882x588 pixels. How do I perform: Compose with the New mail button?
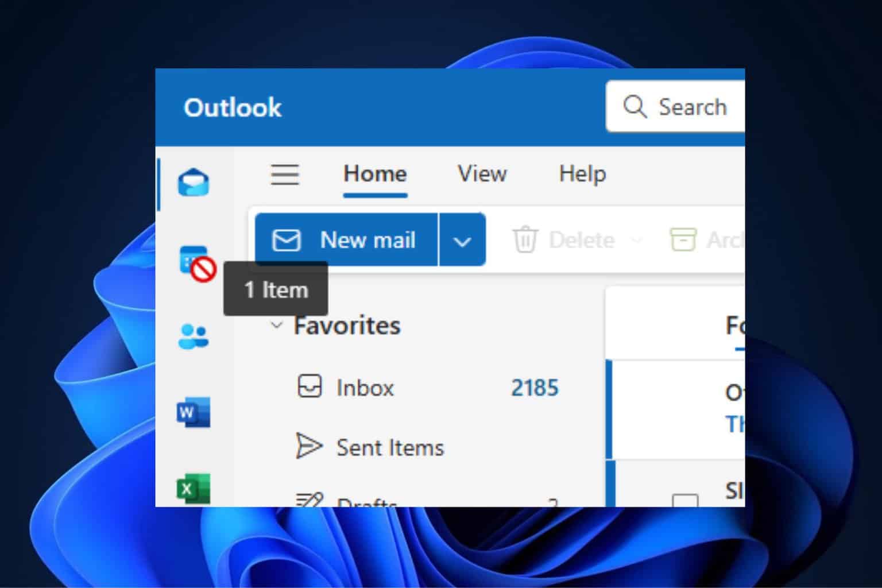[x=346, y=239]
